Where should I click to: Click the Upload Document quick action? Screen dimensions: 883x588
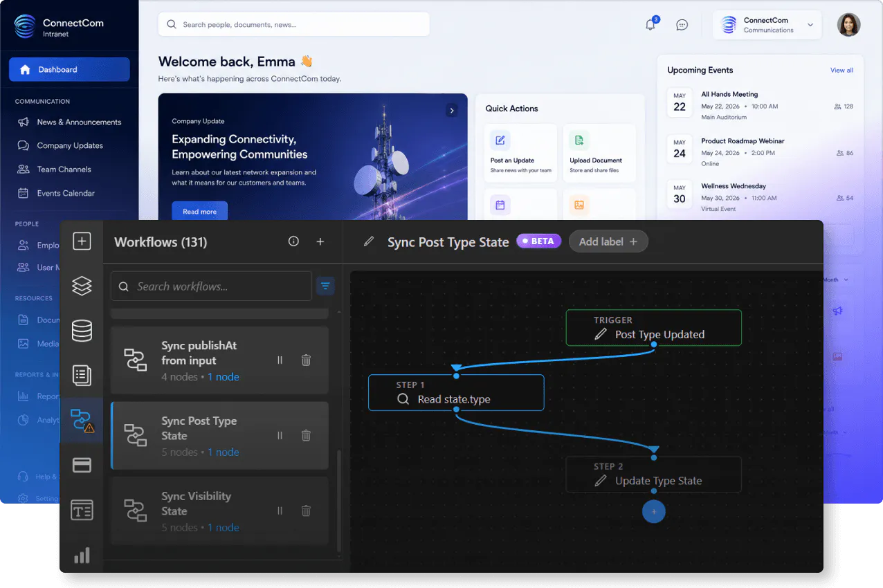599,154
